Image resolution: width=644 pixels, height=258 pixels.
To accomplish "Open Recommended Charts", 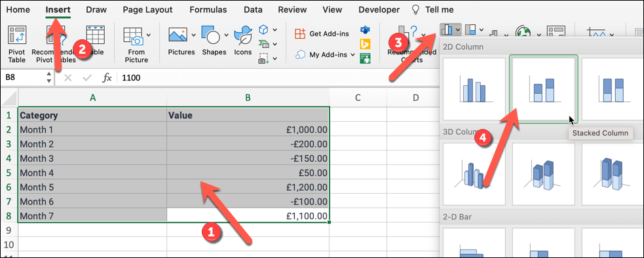I will pos(411,45).
